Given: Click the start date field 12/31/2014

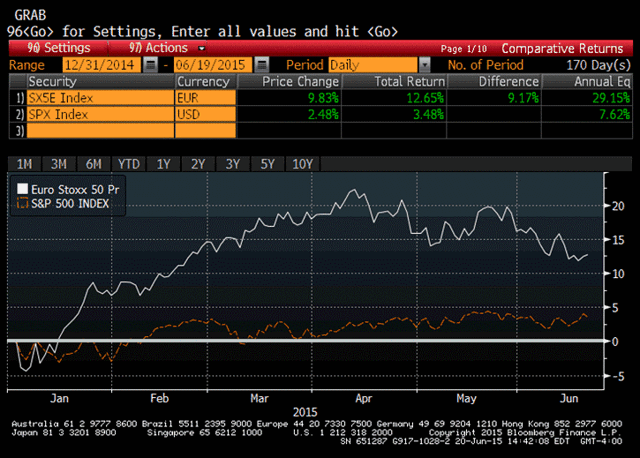Looking at the screenshot, I should tap(101, 65).
